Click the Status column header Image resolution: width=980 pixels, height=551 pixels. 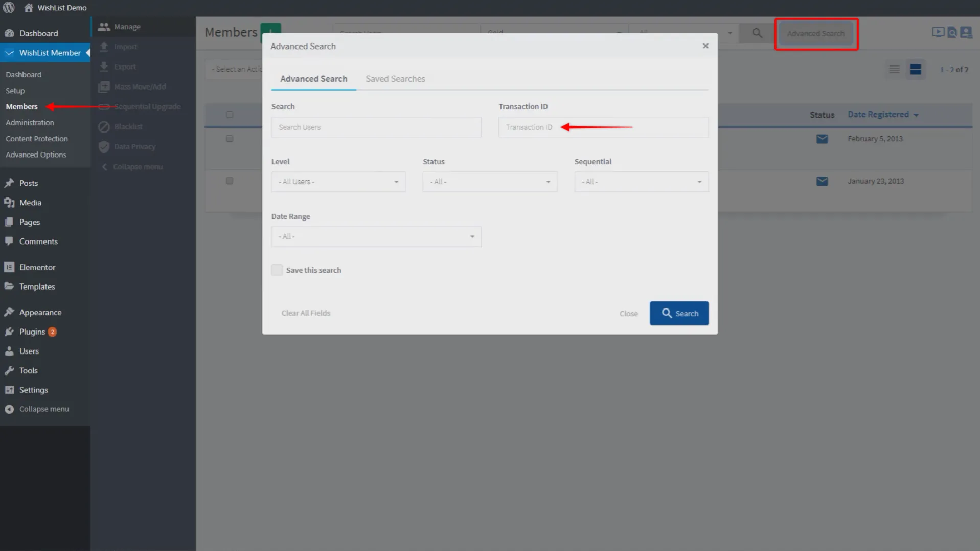(822, 115)
